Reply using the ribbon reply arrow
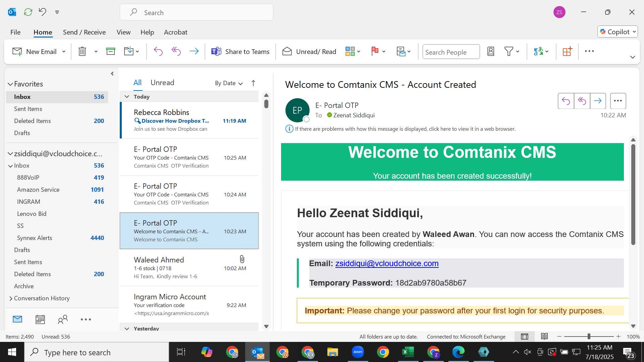 158,51
